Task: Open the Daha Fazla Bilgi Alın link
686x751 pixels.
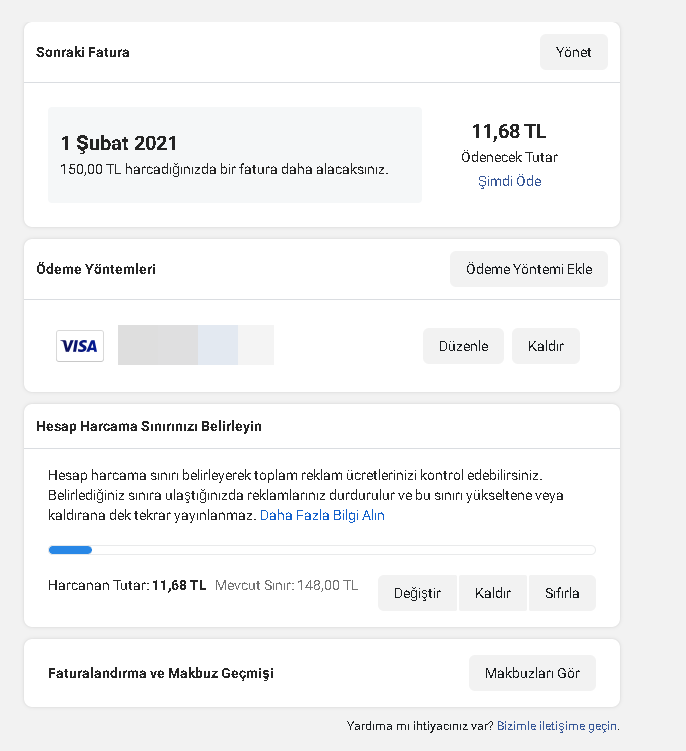Action: tap(322, 515)
